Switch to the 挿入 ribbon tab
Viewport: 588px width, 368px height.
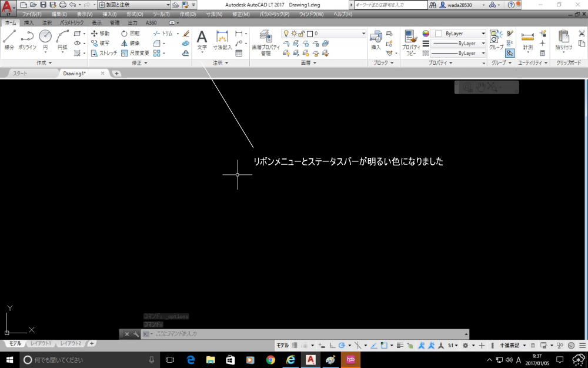click(28, 23)
